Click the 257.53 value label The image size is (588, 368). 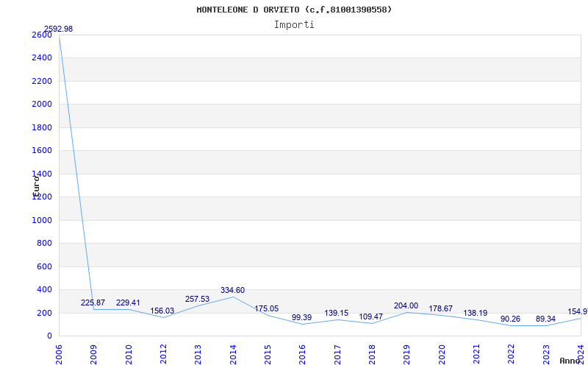click(197, 300)
